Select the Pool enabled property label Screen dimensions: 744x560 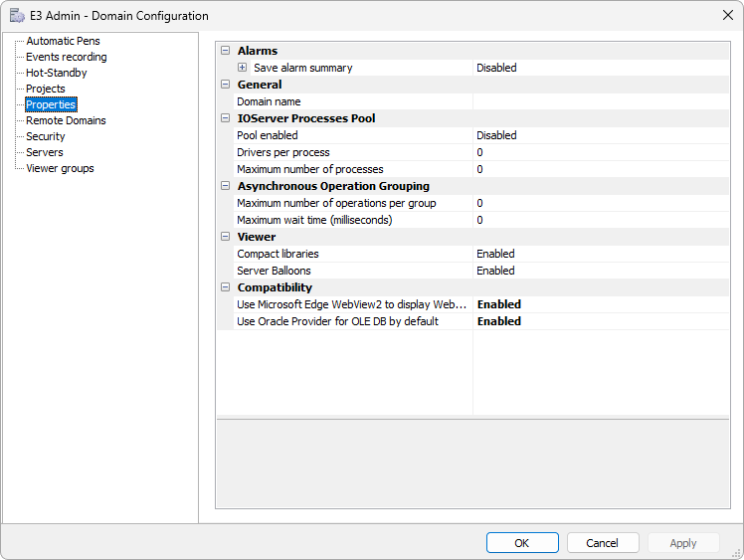[x=268, y=135]
